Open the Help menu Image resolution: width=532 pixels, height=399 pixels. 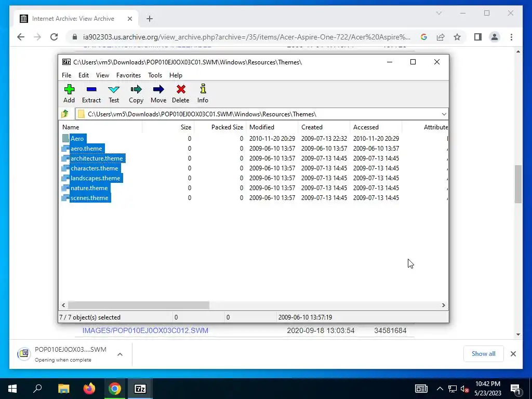tap(176, 75)
